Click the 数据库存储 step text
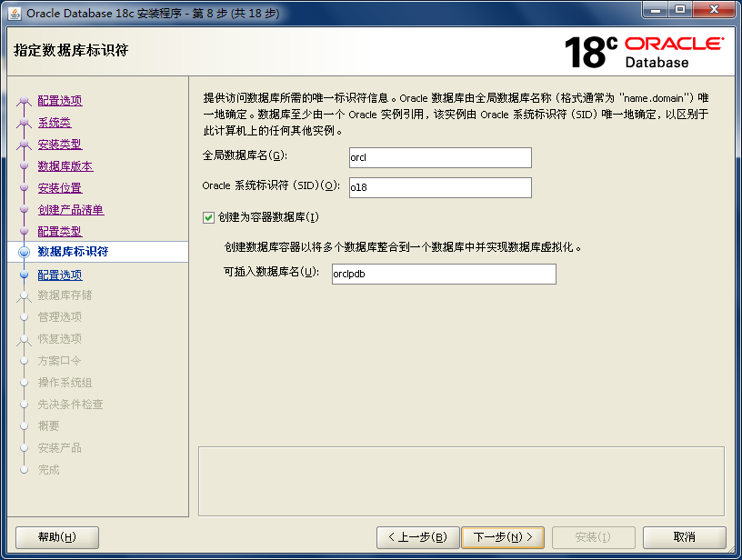Screen dimensions: 742x560 (65, 295)
